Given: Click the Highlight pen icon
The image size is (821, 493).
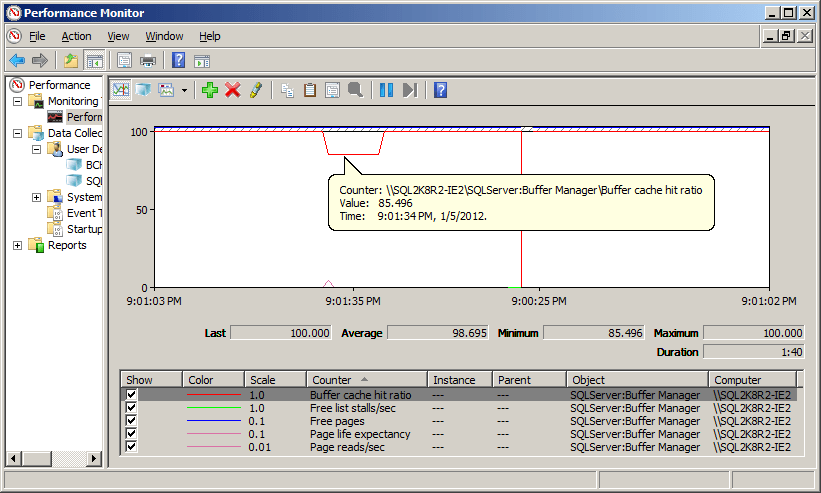Looking at the screenshot, I should (256, 90).
